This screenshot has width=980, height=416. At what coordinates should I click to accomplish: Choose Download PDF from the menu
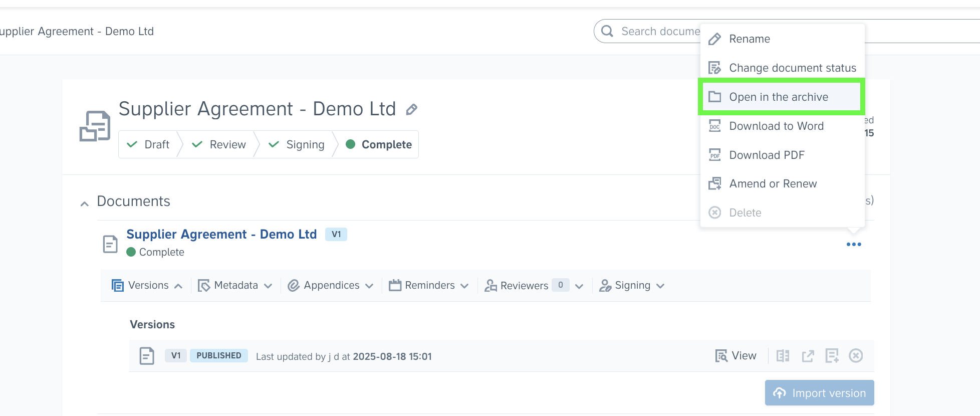pos(766,155)
